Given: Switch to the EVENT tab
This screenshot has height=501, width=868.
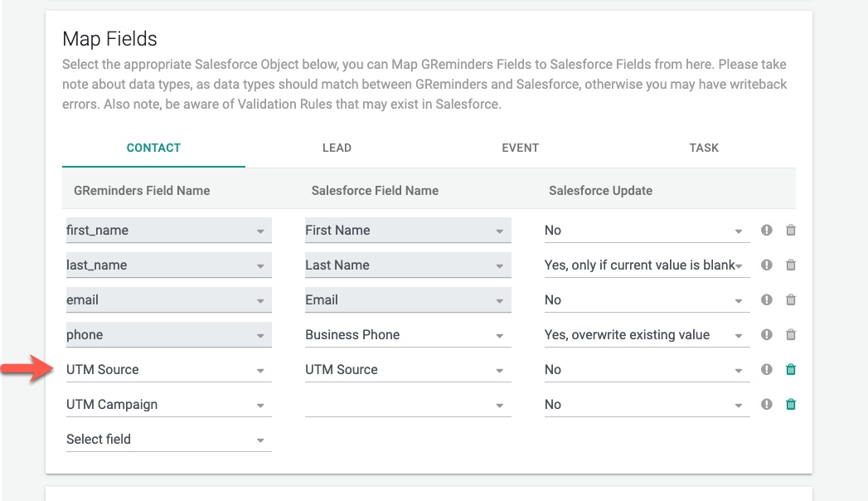Looking at the screenshot, I should [x=521, y=148].
